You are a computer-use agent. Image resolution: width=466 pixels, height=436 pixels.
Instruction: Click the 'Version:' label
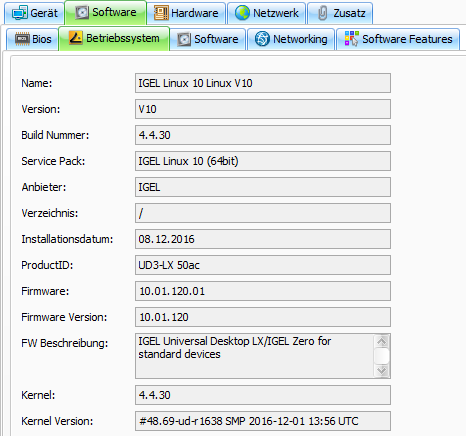click(41, 109)
